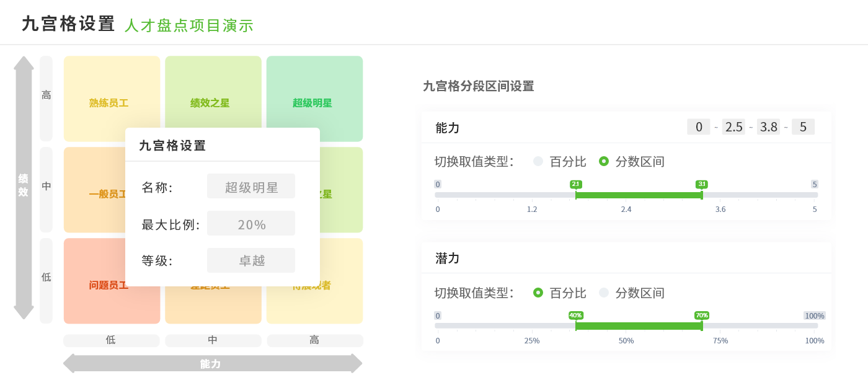This screenshot has height=388, width=868.
Task: Click the 低 label on horizontal axis
Action: click(x=111, y=340)
